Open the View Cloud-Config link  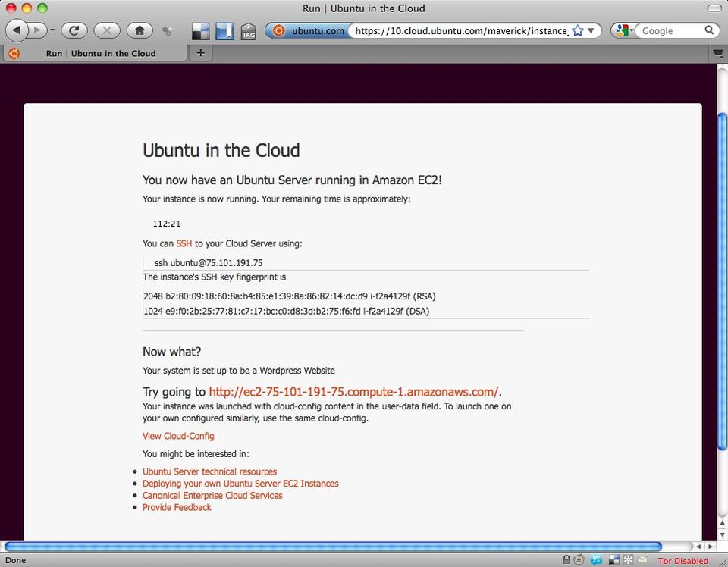(x=178, y=436)
